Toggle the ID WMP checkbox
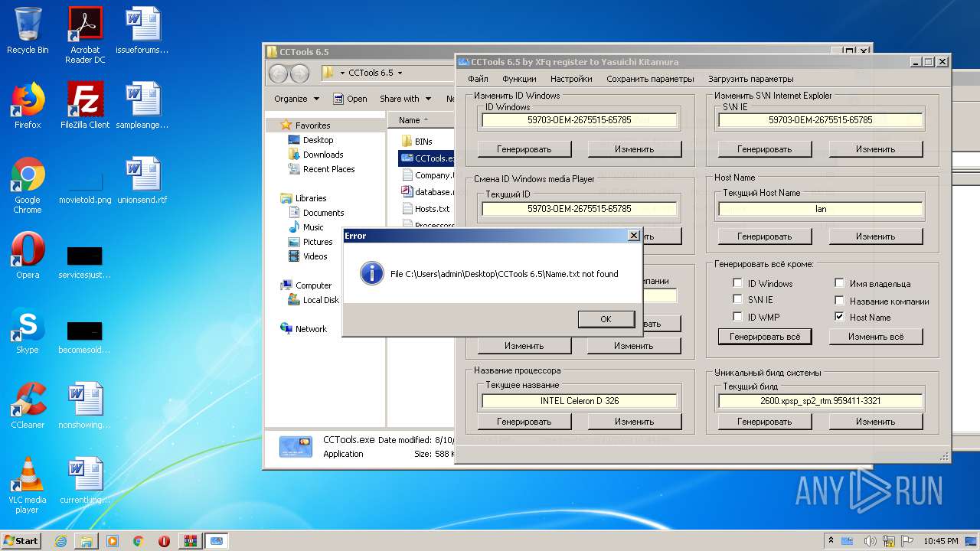 pyautogui.click(x=738, y=316)
